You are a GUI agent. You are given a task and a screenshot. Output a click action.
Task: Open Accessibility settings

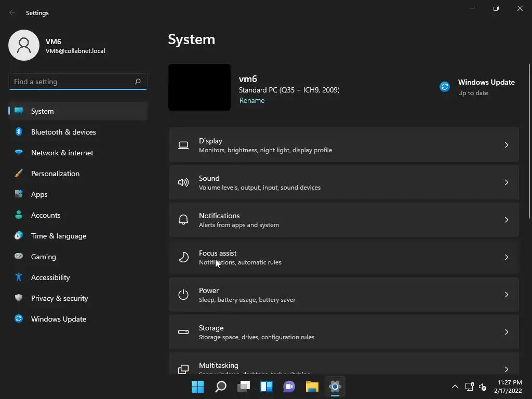pyautogui.click(x=78, y=277)
